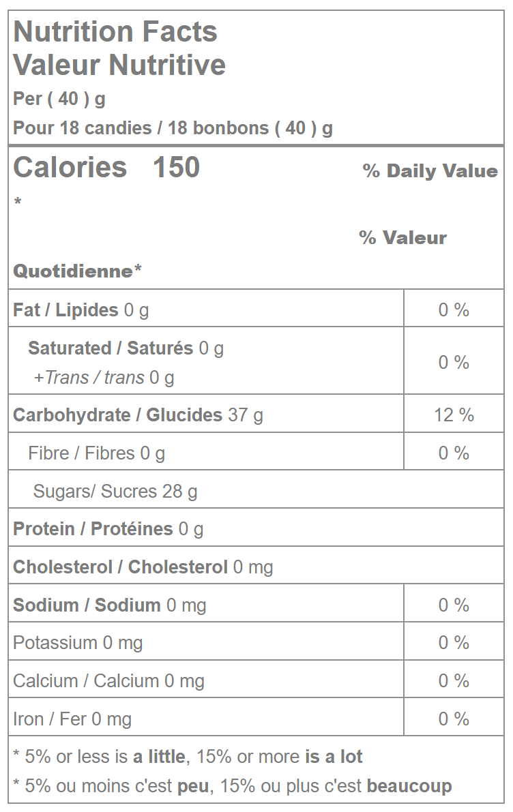Click the Nutrition Facts heading
Image resolution: width=513 pixels, height=812 pixels.
click(115, 32)
